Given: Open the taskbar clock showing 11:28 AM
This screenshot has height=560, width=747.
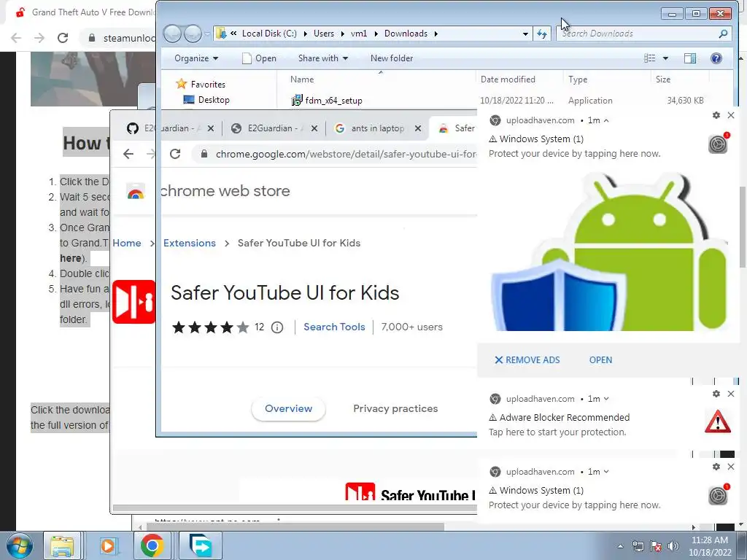Looking at the screenshot, I should (709, 546).
